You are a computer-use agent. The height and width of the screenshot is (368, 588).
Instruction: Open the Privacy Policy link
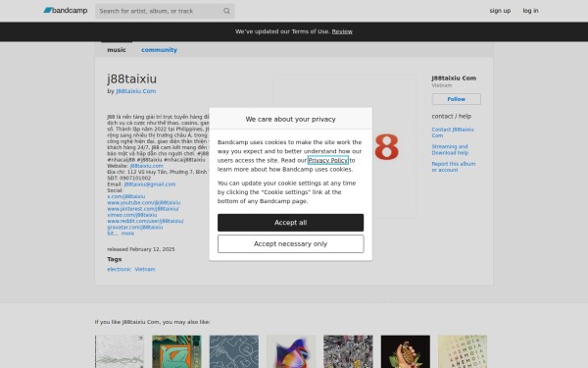[327, 160]
